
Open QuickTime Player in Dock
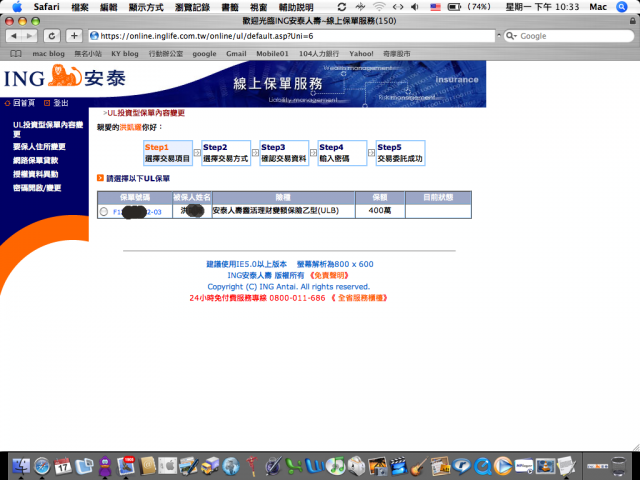point(482,466)
